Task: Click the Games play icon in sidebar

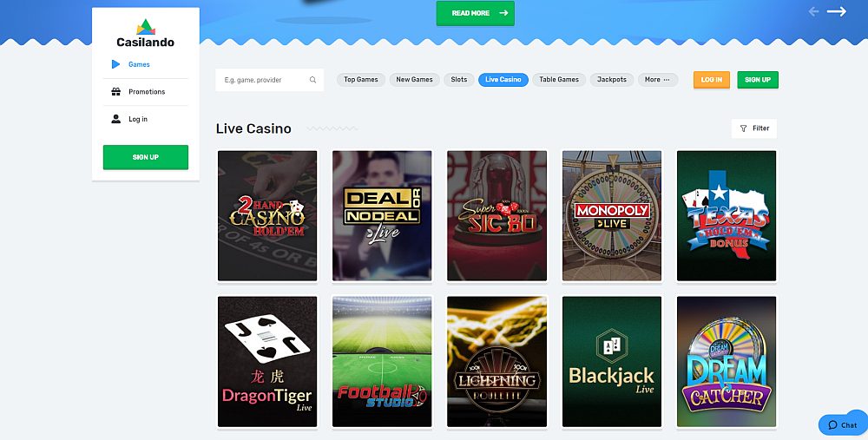Action: 116,64
